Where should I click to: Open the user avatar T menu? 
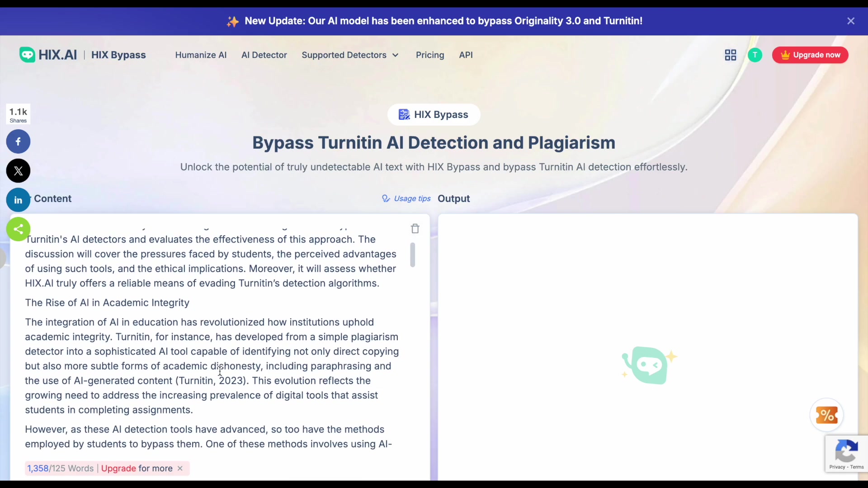click(x=755, y=55)
